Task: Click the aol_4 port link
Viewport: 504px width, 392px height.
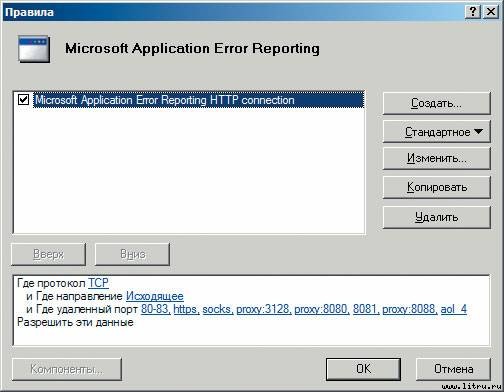Action: (x=453, y=309)
